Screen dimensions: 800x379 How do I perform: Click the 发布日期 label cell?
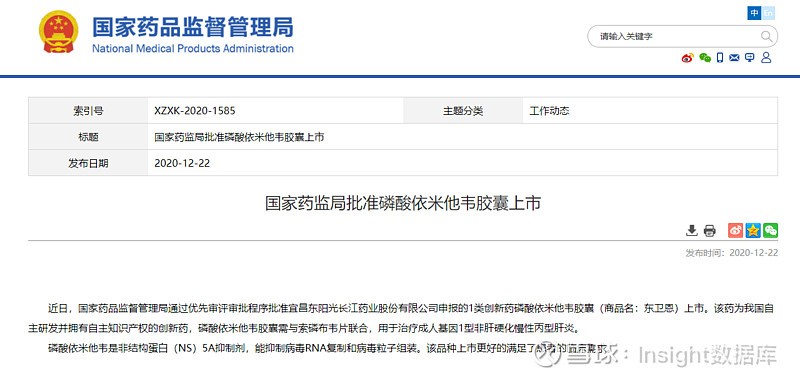click(x=88, y=163)
